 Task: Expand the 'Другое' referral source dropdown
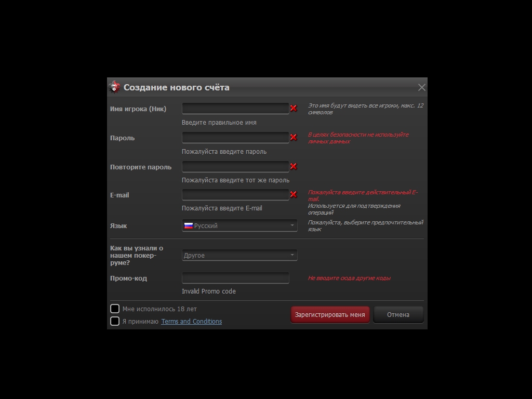point(239,255)
